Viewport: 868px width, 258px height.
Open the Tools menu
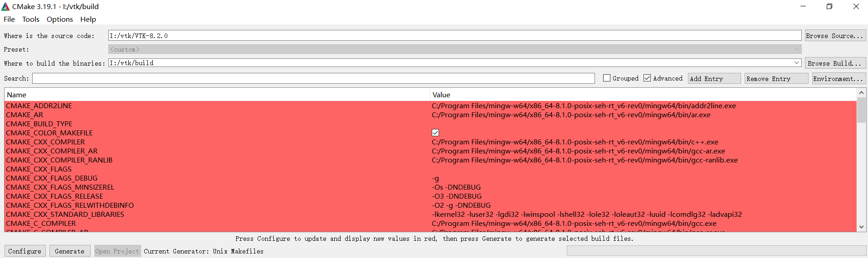pyautogui.click(x=31, y=19)
